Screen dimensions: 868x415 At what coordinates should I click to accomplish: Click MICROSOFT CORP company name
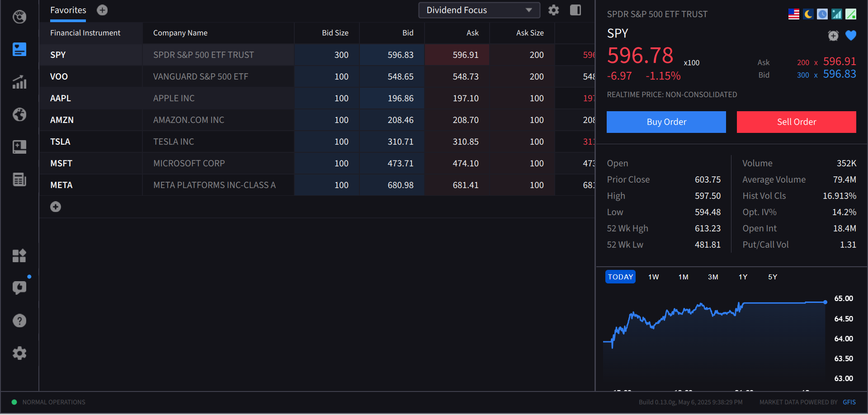(189, 163)
